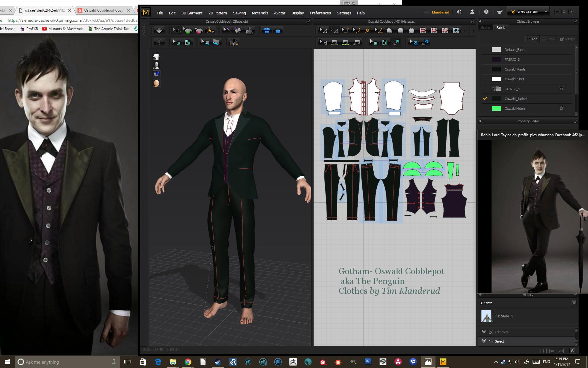Click the Free Sewing machine tool

click(345, 42)
